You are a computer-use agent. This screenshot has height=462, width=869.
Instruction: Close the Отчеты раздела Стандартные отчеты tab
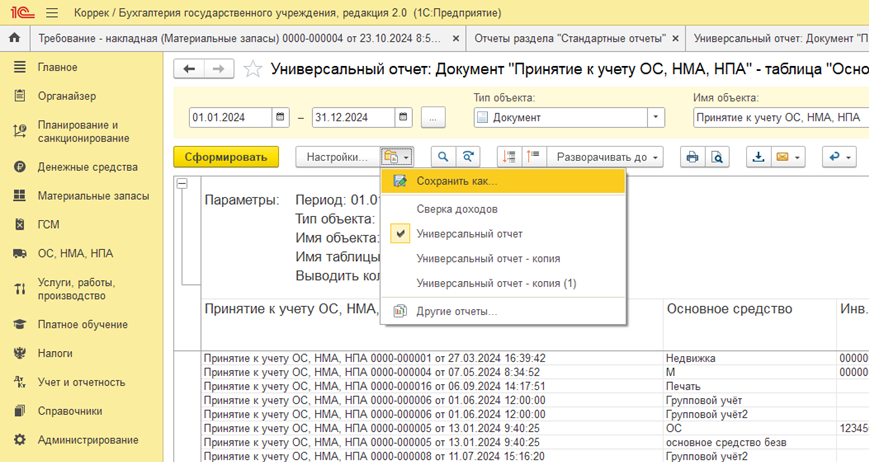point(676,38)
